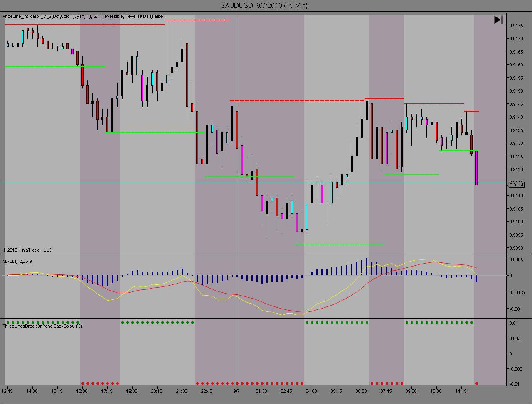532x404 pixels.
Task: Click the -0.005 ThreeLinesBreak scale label
Action: coord(516,369)
